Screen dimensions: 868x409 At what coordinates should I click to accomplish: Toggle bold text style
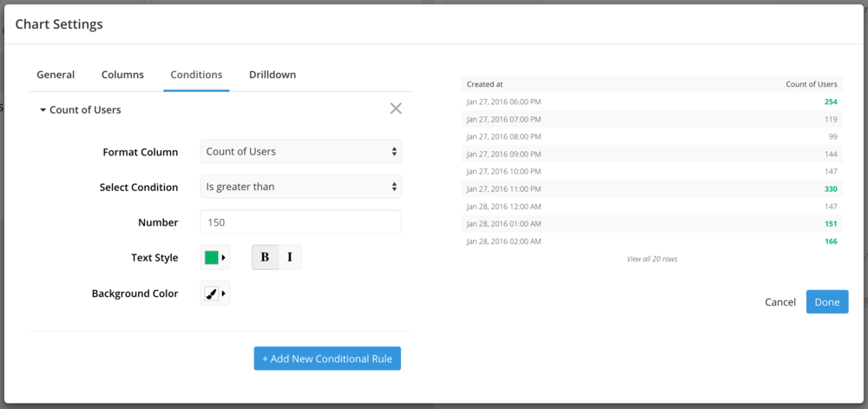[265, 257]
